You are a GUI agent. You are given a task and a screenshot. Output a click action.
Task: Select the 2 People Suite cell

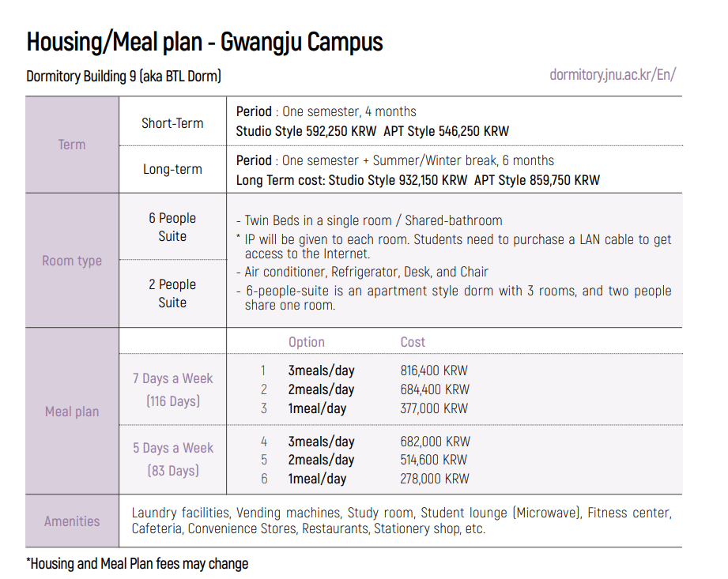coord(172,293)
